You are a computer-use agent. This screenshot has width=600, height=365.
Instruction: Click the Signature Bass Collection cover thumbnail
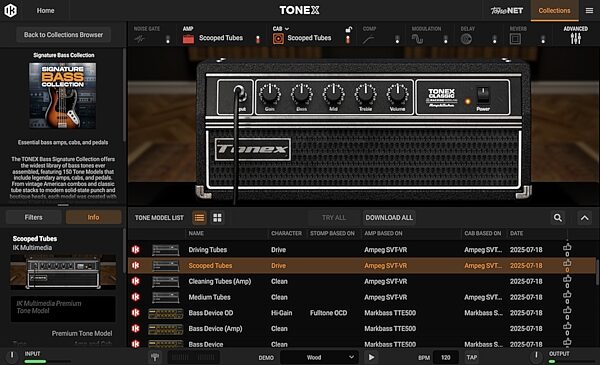63,96
